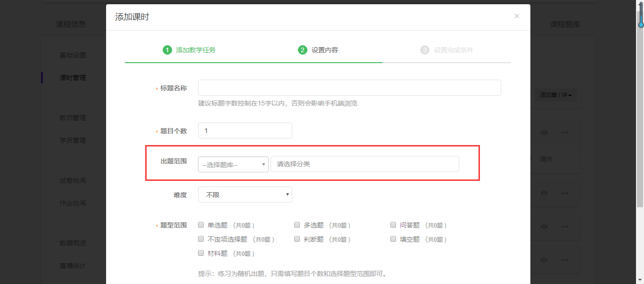Click the green step 2 circle icon
The image size is (644, 284).
click(303, 50)
